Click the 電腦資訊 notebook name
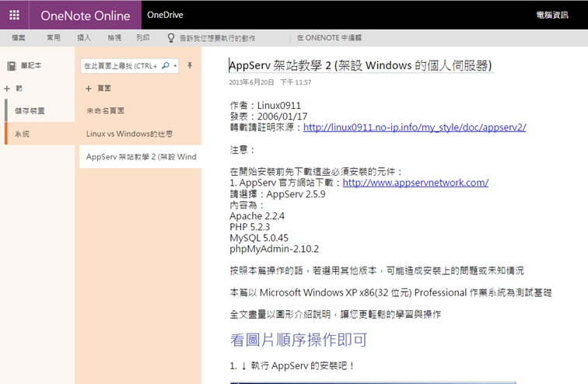The width and height of the screenshot is (588, 384). tap(552, 15)
